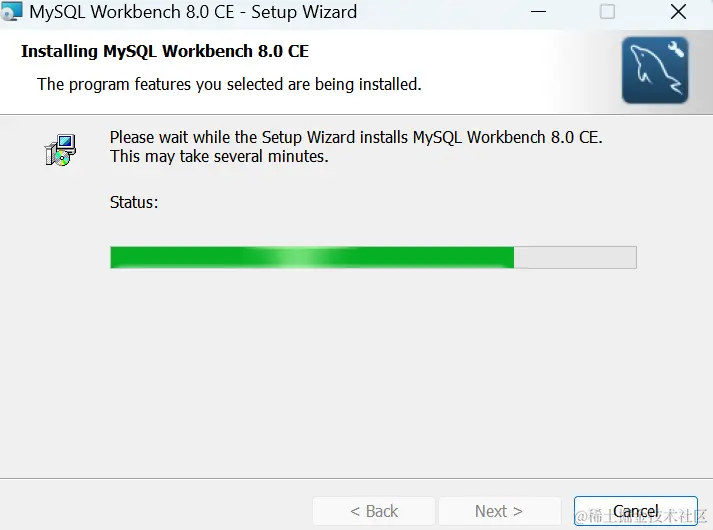Viewport: 713px width, 530px height.
Task: Click the This may take several minutes line
Action: [219, 156]
